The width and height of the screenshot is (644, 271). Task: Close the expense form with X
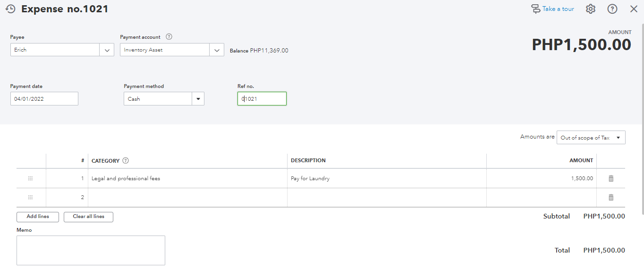[634, 9]
